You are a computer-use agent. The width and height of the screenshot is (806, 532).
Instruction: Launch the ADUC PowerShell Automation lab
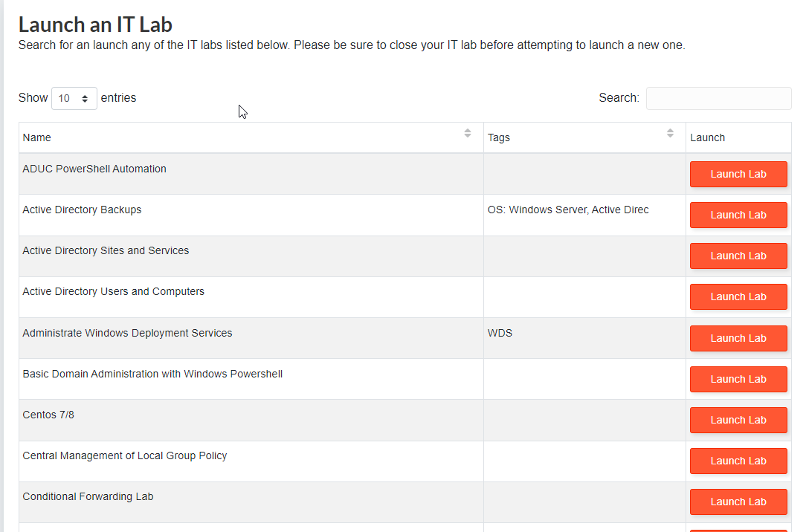[738, 174]
